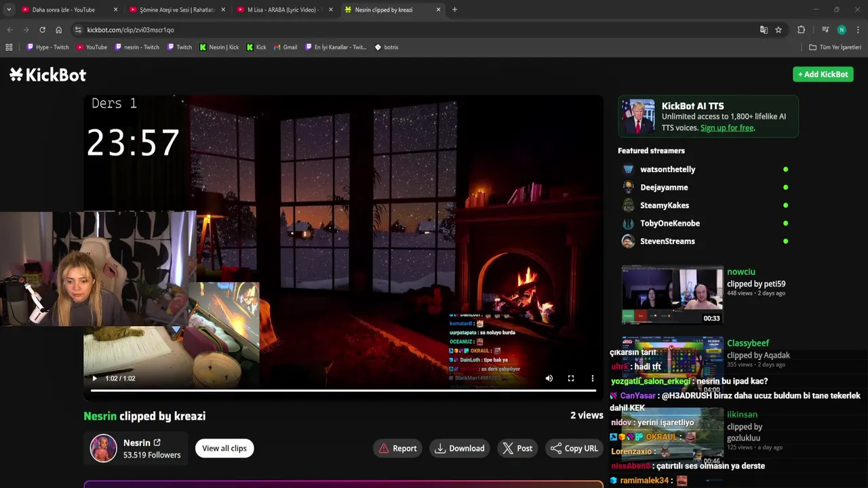Screen dimensions: 868x488
Task: Open Nesrin | Kick bookmark
Action: click(x=219, y=47)
